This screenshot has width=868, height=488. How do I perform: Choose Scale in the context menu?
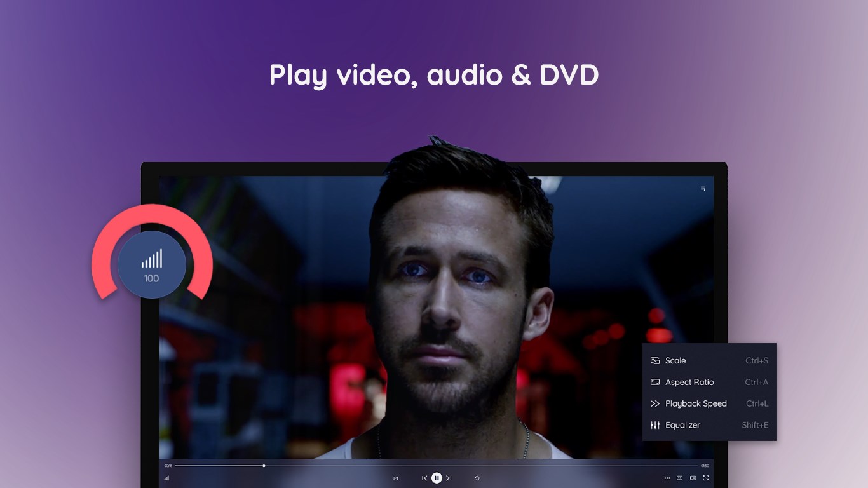[675, 360]
